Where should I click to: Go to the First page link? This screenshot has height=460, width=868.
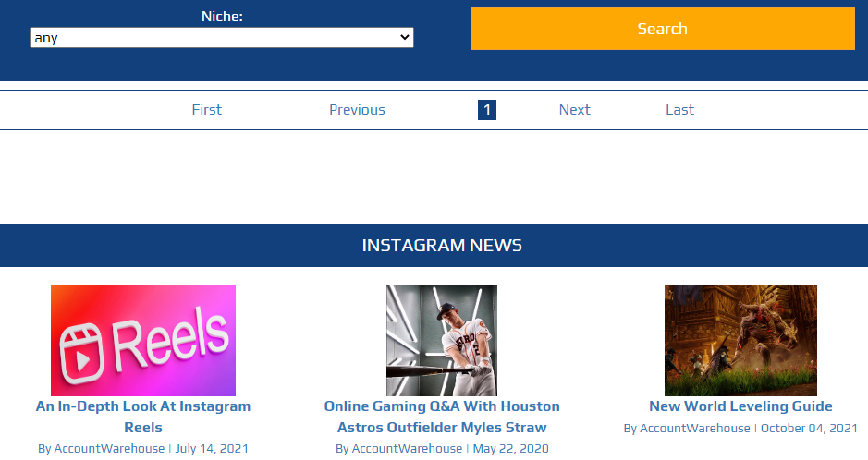coord(206,110)
